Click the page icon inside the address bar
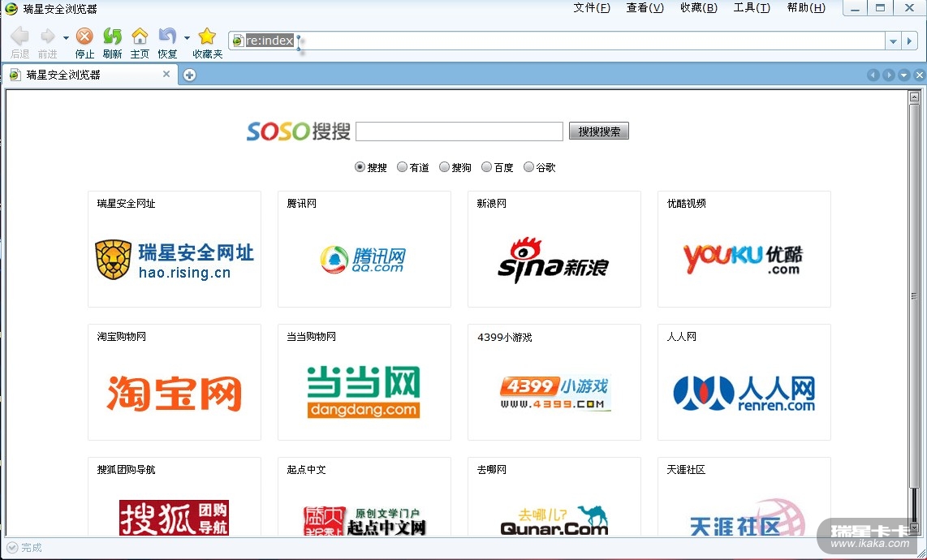927x560 pixels. click(x=238, y=41)
